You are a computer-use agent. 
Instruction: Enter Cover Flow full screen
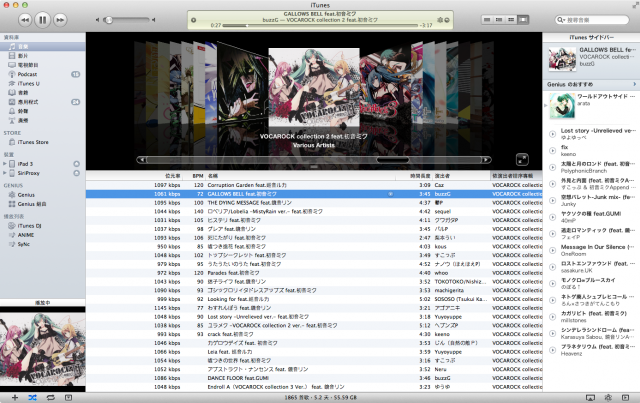[522, 160]
